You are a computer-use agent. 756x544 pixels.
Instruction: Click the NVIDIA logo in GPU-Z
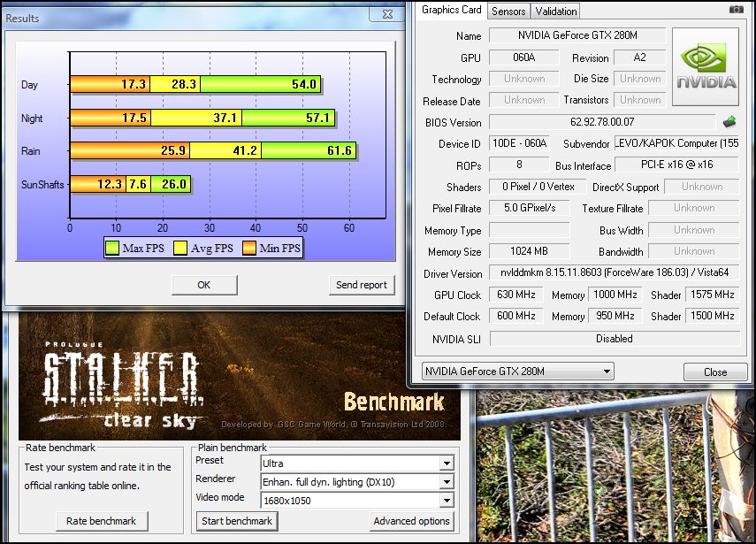point(706,66)
